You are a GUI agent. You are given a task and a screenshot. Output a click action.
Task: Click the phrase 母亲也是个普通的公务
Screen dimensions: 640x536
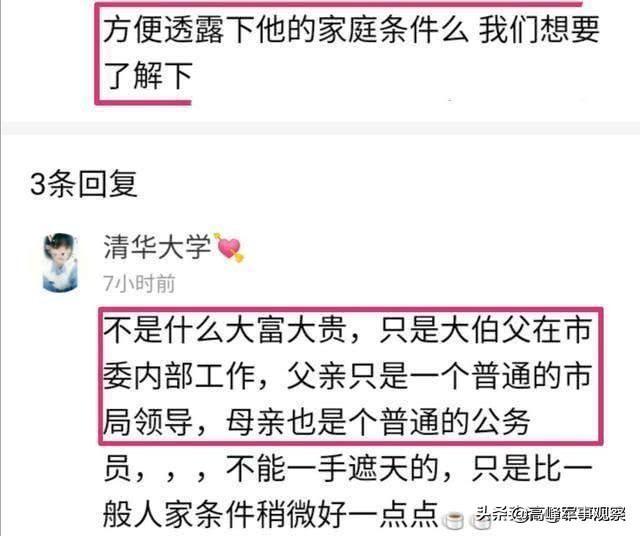point(378,422)
